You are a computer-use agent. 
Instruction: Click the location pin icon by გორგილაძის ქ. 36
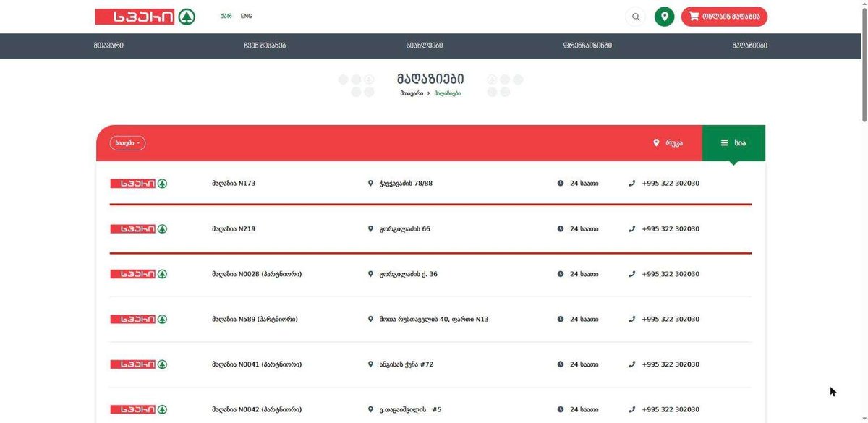coord(371,274)
